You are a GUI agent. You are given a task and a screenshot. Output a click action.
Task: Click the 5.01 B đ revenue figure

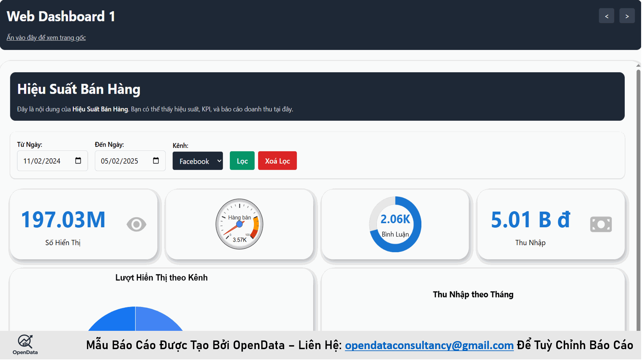point(530,220)
